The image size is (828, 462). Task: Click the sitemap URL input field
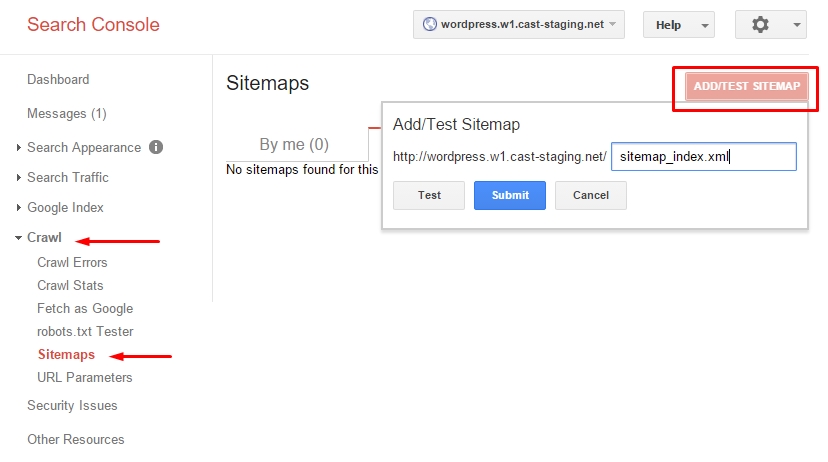coord(703,157)
